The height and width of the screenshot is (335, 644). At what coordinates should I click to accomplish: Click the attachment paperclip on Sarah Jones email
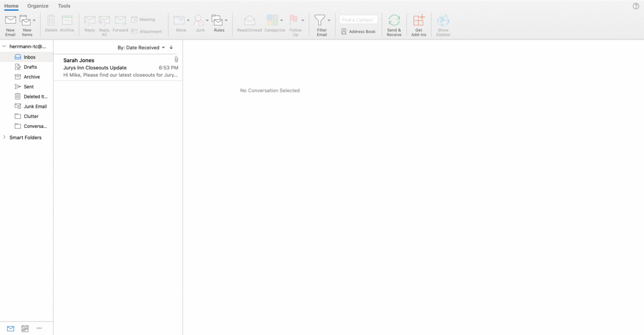176,60
